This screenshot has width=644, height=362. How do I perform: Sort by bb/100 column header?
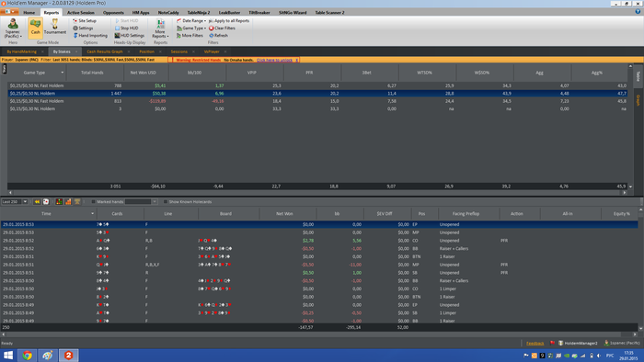[x=194, y=73]
